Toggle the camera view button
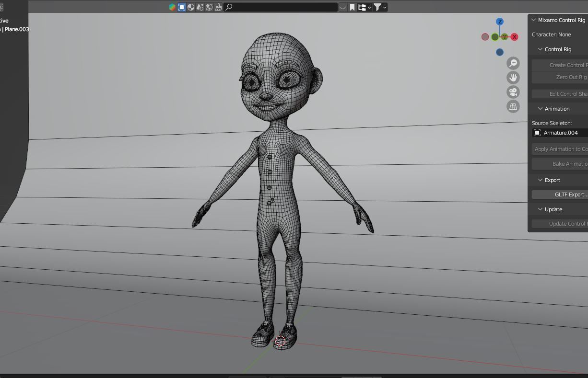This screenshot has height=378, width=588. (513, 92)
